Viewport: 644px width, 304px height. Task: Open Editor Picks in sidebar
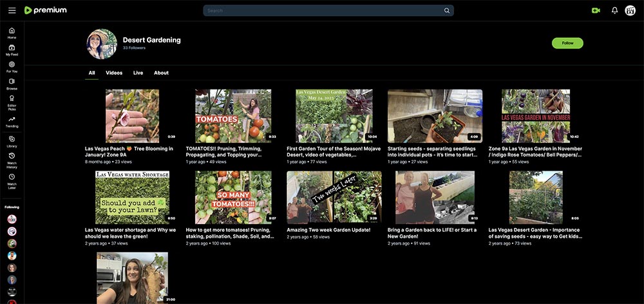click(12, 102)
